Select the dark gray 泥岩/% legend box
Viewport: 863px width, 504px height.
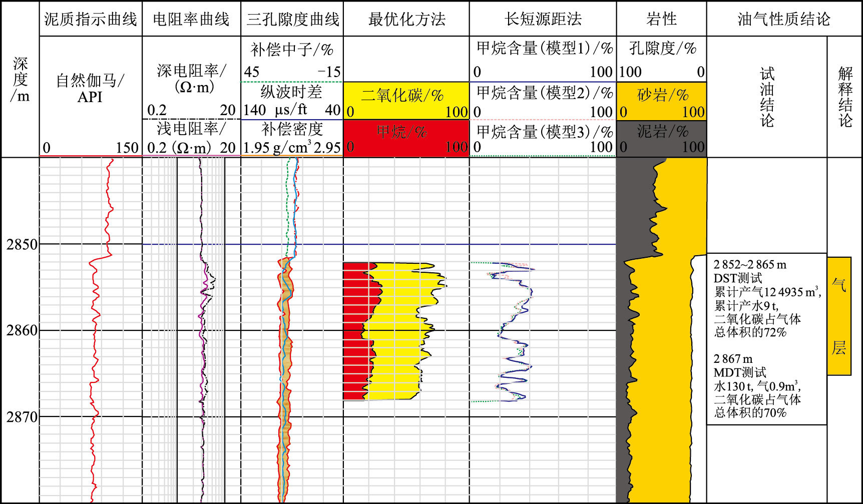(x=661, y=139)
